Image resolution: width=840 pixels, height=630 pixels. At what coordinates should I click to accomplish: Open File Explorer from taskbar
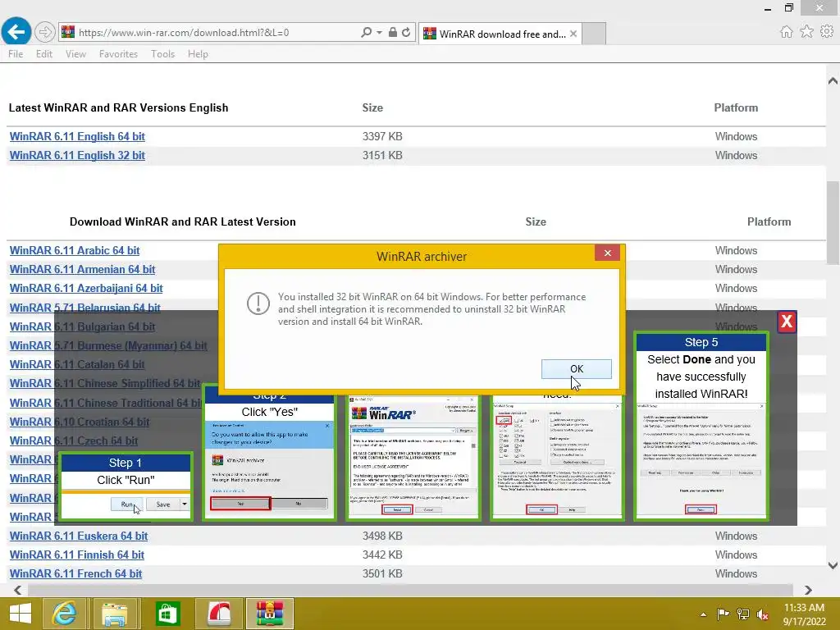(x=115, y=614)
